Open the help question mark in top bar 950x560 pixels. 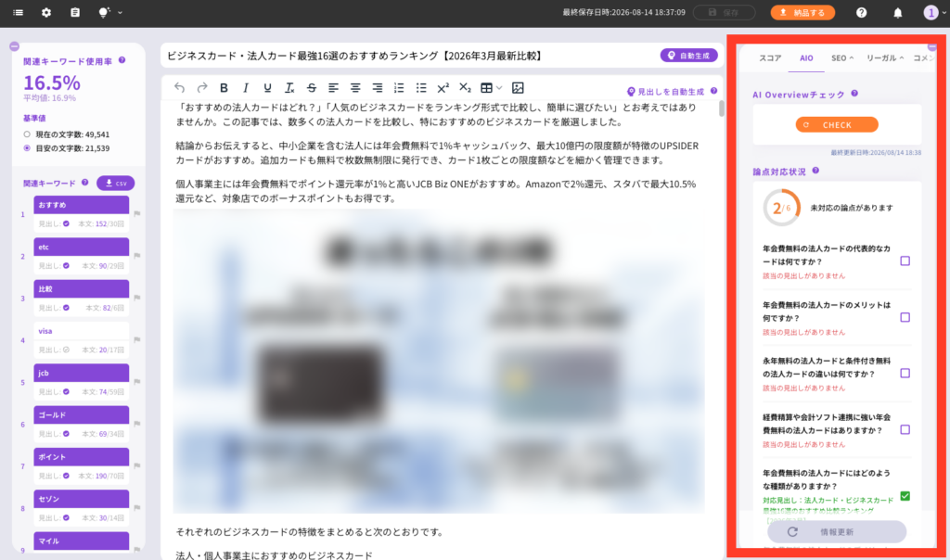coord(861,12)
